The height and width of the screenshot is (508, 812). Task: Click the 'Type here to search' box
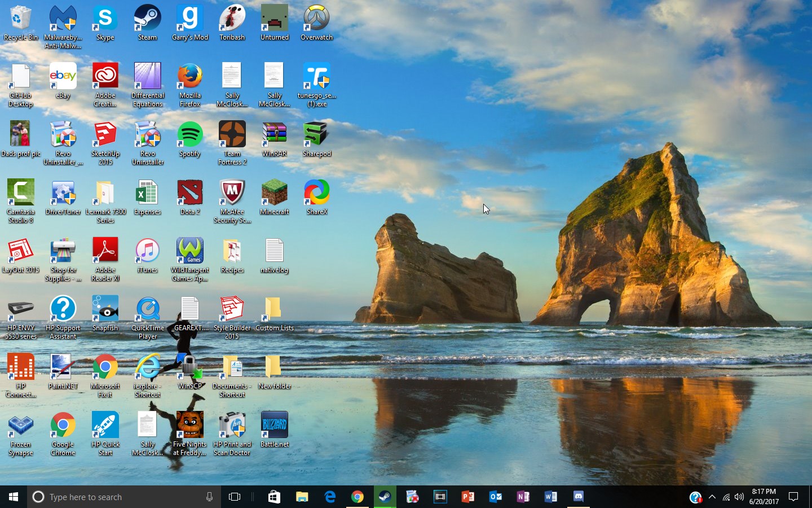point(123,497)
